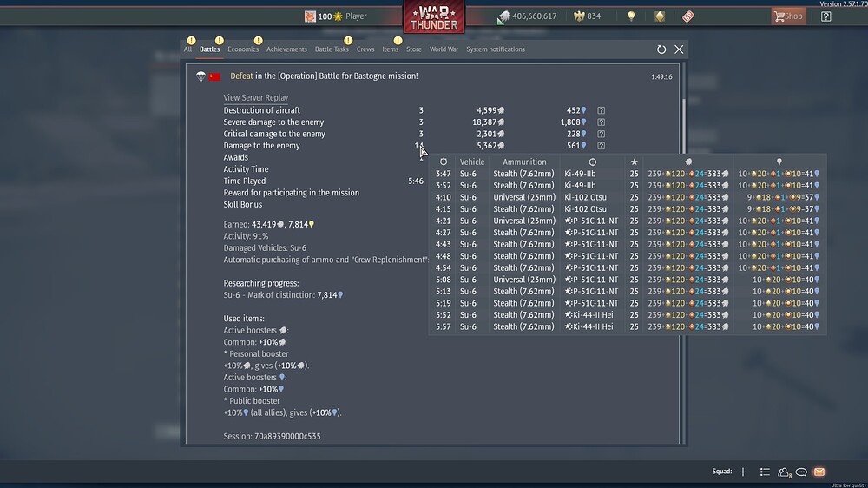
Task: Switch to the Battle Tasks tab
Action: [x=332, y=49]
